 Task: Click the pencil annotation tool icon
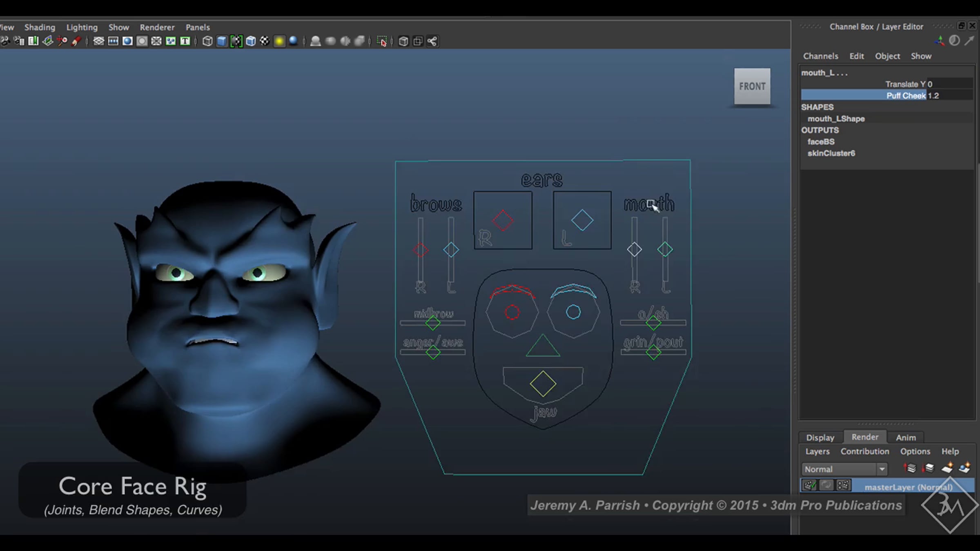click(76, 41)
